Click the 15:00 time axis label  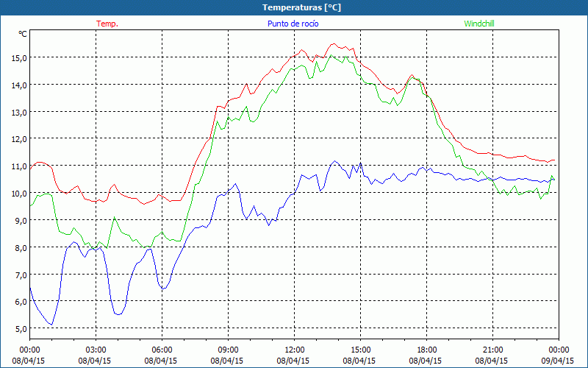click(x=360, y=350)
